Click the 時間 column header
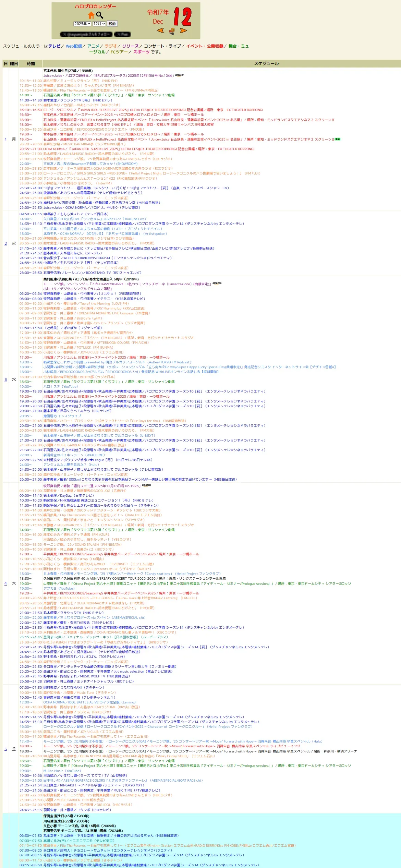The image size is (401, 868). click(31, 63)
